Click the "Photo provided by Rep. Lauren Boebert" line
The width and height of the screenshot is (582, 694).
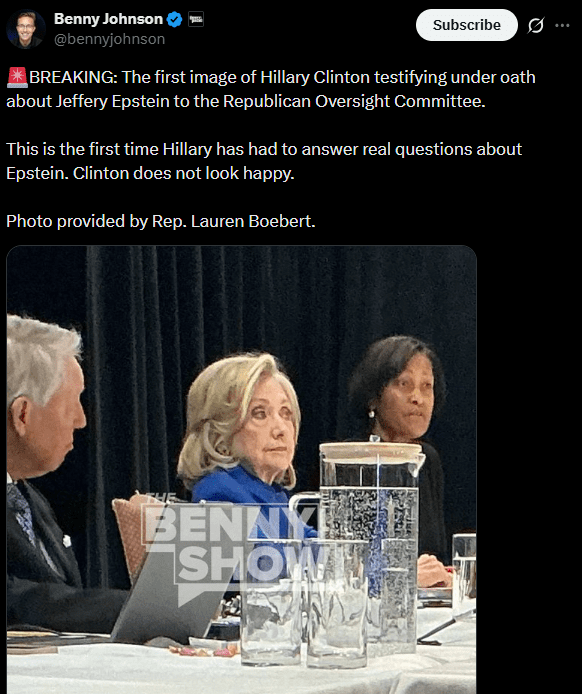point(161,221)
